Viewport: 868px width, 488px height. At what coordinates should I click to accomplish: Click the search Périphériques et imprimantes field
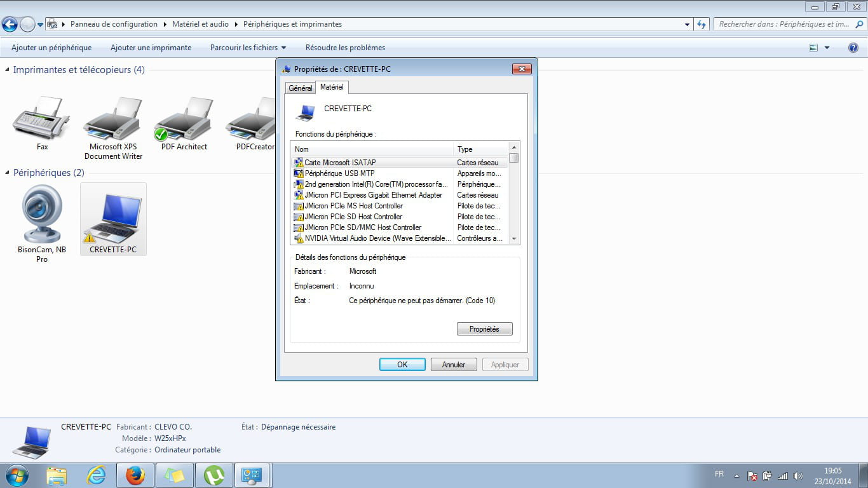789,24
